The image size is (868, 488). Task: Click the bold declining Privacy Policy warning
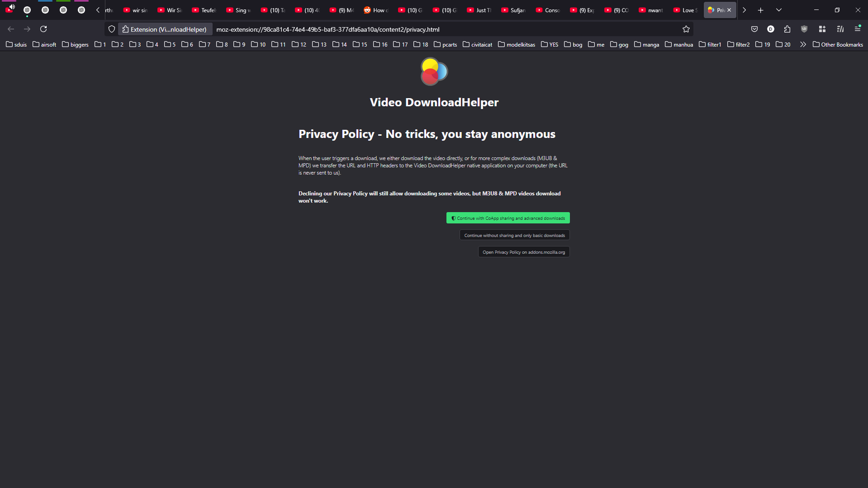430,197
